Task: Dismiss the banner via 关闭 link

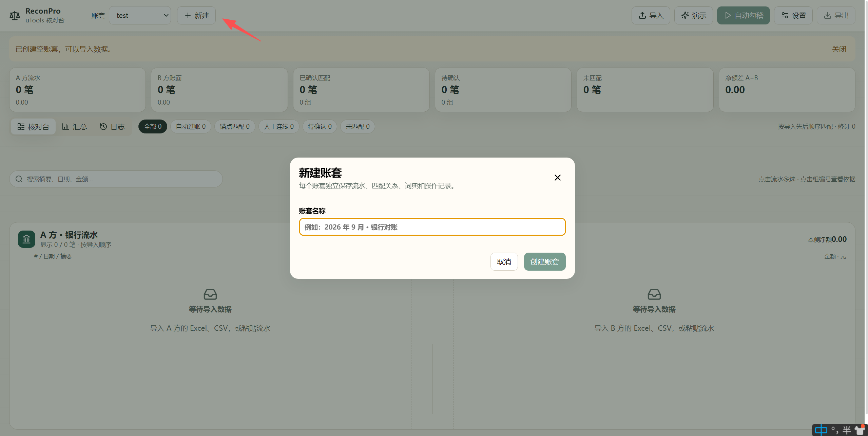Action: pos(839,49)
